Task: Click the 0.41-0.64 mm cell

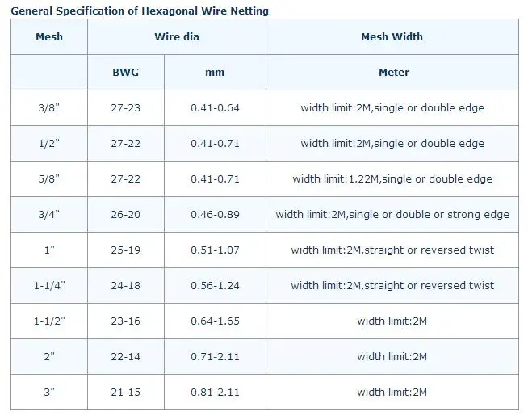Action: (x=215, y=108)
